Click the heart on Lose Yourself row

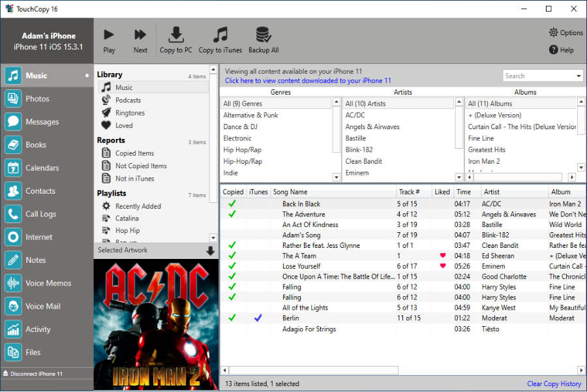tap(443, 266)
